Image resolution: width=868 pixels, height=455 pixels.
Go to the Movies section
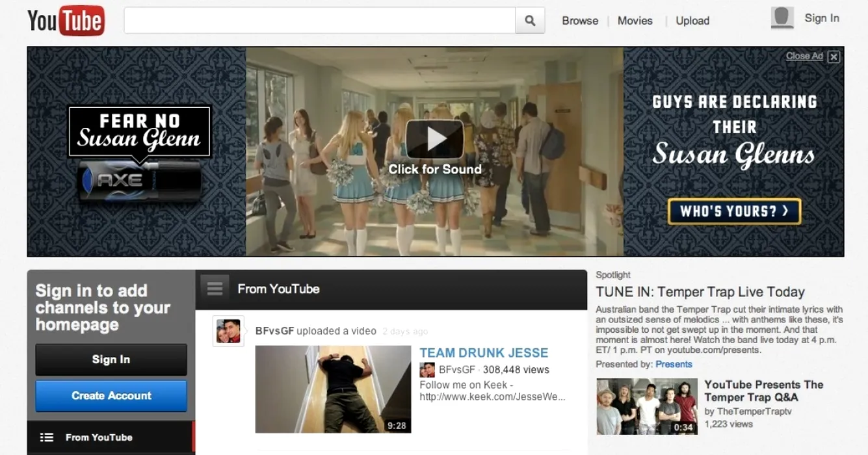[635, 21]
